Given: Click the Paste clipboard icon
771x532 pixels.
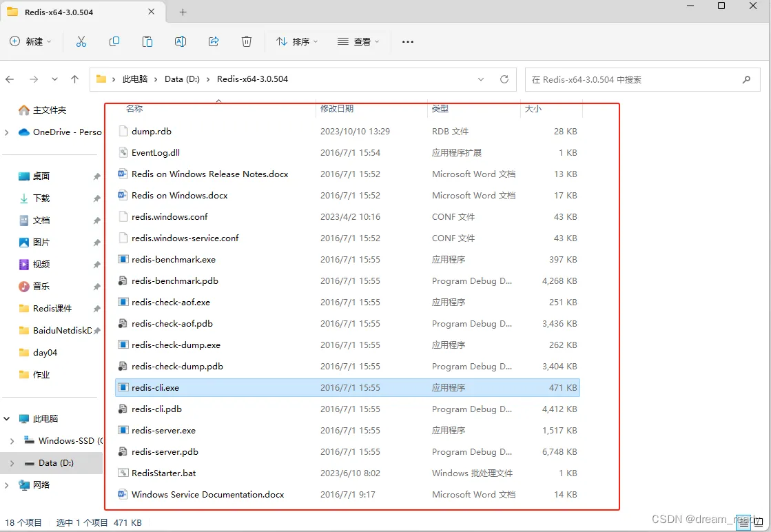Looking at the screenshot, I should click(147, 42).
